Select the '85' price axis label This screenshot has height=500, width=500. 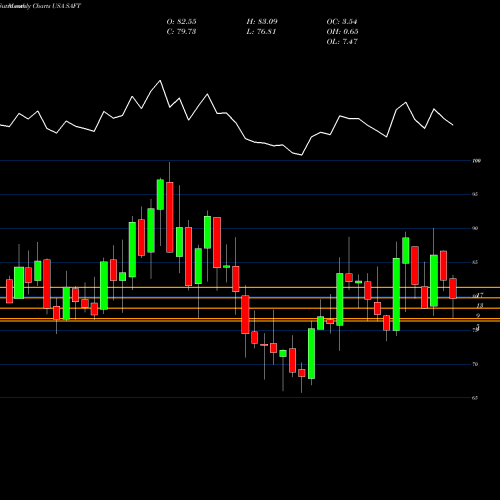[x=475, y=262]
